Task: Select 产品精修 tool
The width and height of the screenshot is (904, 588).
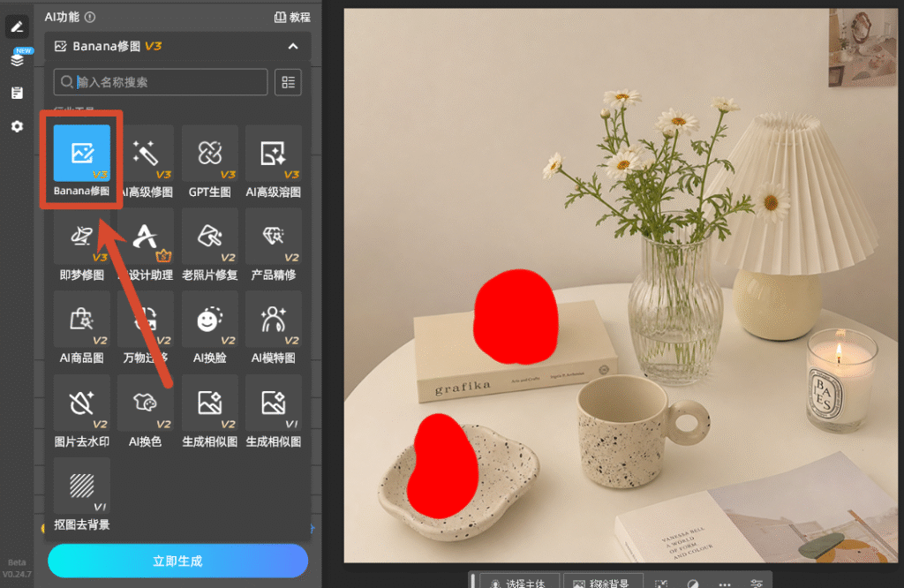Action: pyautogui.click(x=274, y=245)
